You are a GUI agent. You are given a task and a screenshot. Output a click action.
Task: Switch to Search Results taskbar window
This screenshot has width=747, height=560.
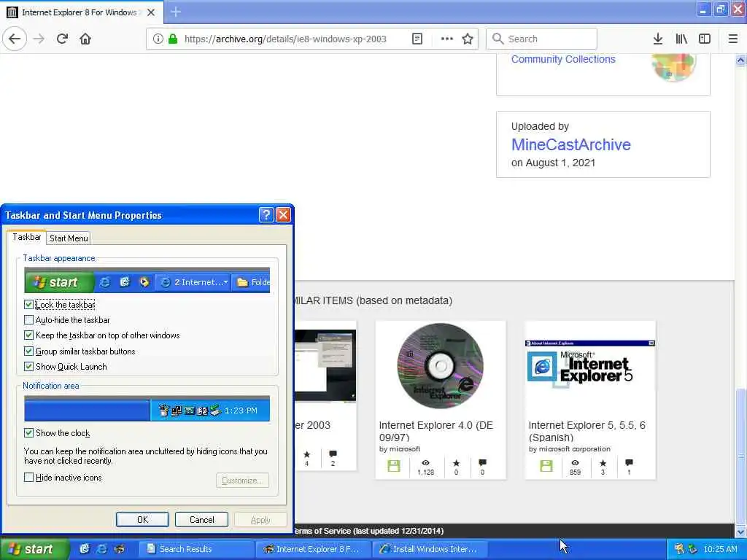tap(196, 549)
